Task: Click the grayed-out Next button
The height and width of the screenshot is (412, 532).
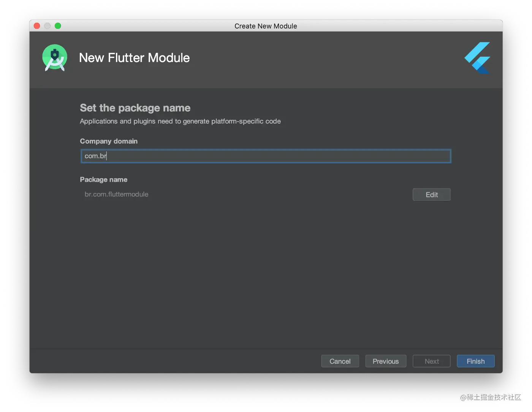Action: pos(431,361)
